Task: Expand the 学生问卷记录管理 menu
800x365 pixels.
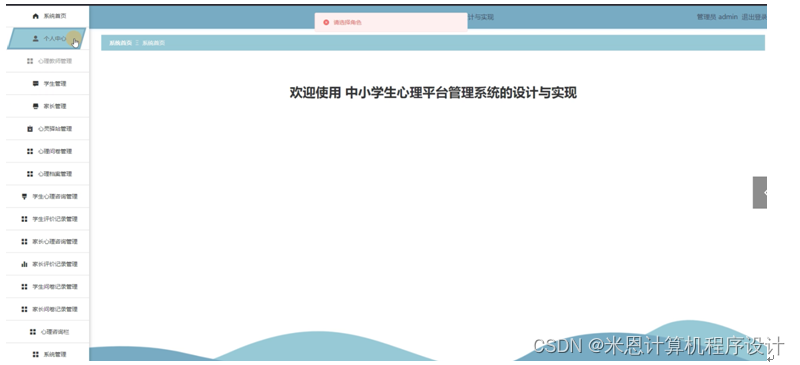Action: click(x=48, y=286)
